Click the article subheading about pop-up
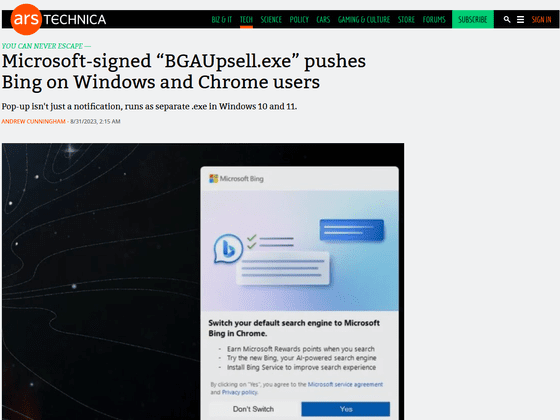This screenshot has height=420, width=560. pos(149,106)
